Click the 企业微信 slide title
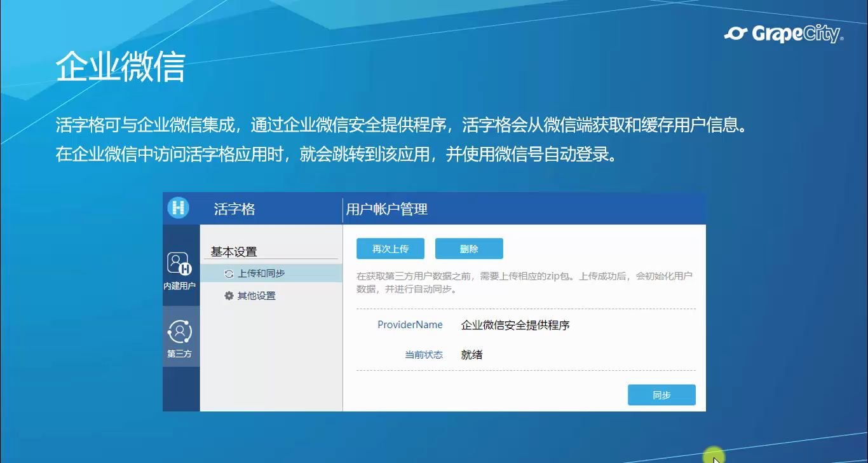 [121, 67]
